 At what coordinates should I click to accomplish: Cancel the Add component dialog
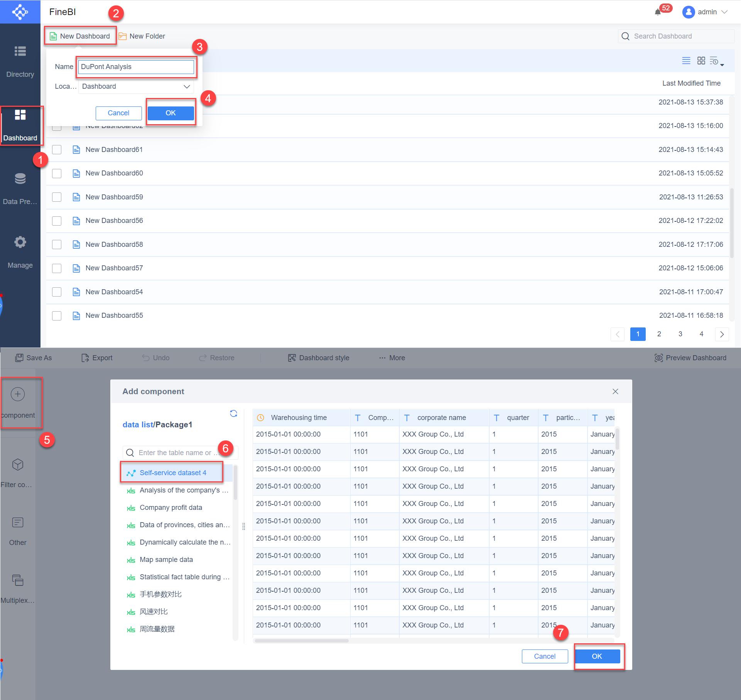click(x=545, y=656)
